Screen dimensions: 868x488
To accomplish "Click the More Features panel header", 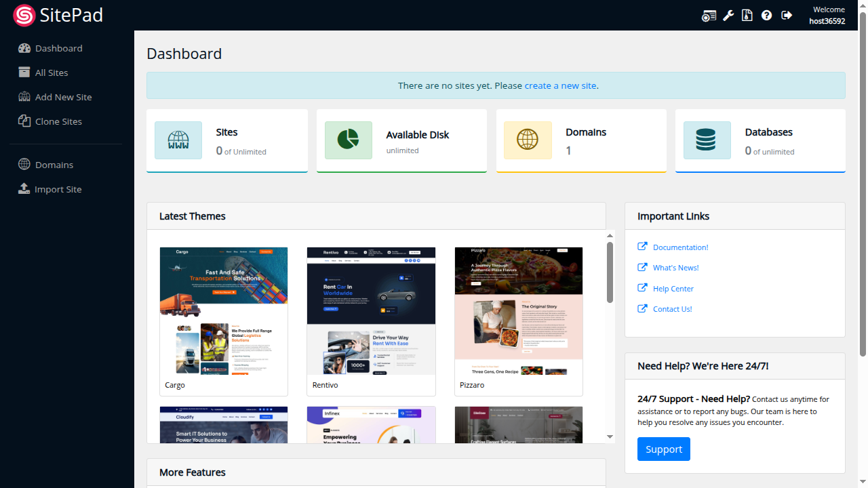I will (376, 472).
